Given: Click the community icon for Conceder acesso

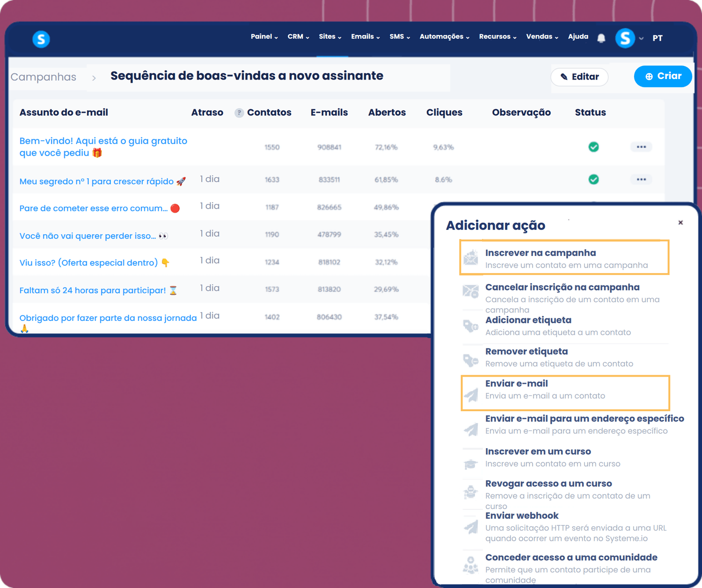Looking at the screenshot, I should (x=471, y=565).
